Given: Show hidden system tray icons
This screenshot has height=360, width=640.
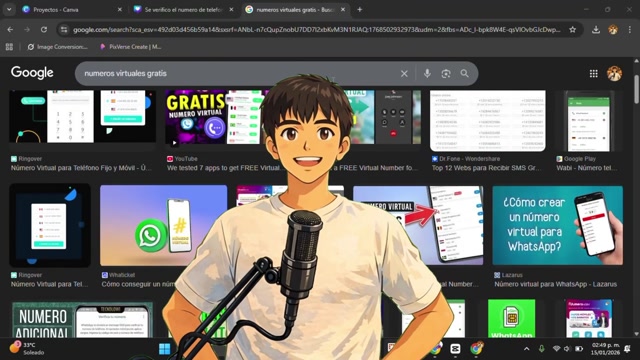Looking at the screenshot, I should [527, 349].
